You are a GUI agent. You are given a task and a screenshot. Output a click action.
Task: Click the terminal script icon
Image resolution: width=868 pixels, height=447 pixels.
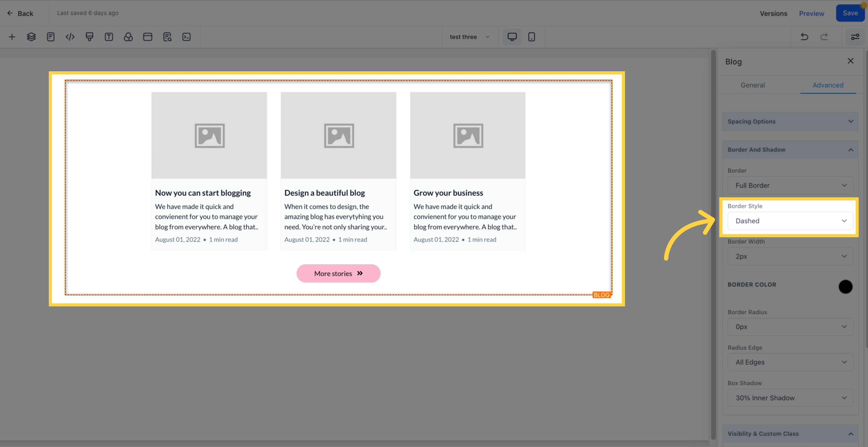(186, 37)
